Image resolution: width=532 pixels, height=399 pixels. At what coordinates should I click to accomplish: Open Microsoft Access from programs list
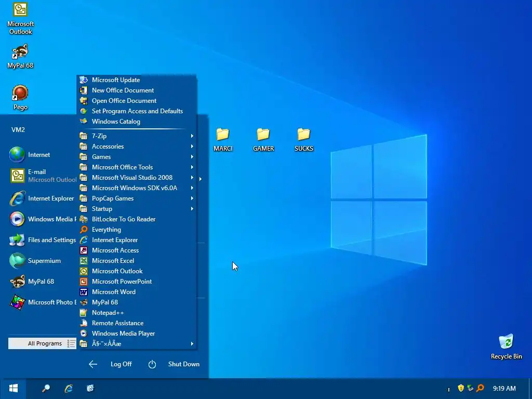tap(137, 250)
